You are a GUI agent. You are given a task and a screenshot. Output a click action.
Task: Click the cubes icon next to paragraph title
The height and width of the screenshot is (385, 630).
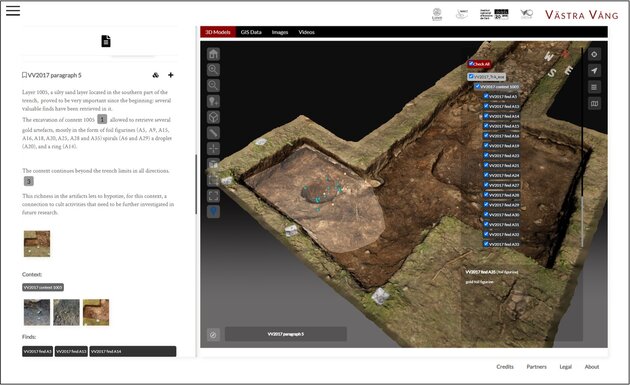pos(155,75)
